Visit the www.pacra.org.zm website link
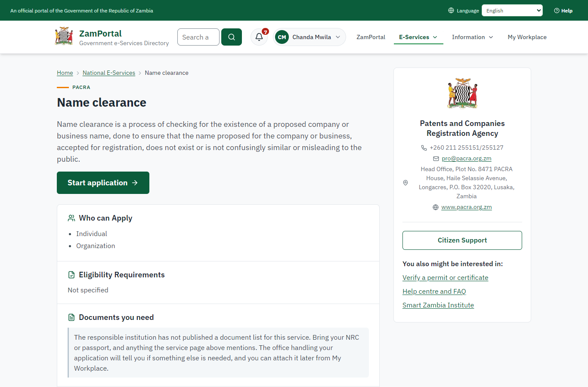The height and width of the screenshot is (387, 588). (467, 207)
